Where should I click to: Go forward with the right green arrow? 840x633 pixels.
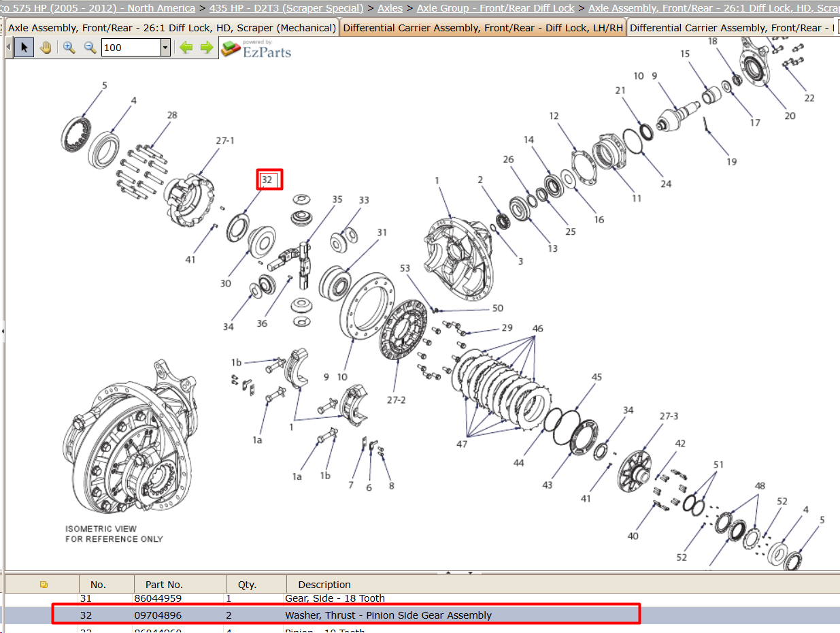[x=206, y=48]
